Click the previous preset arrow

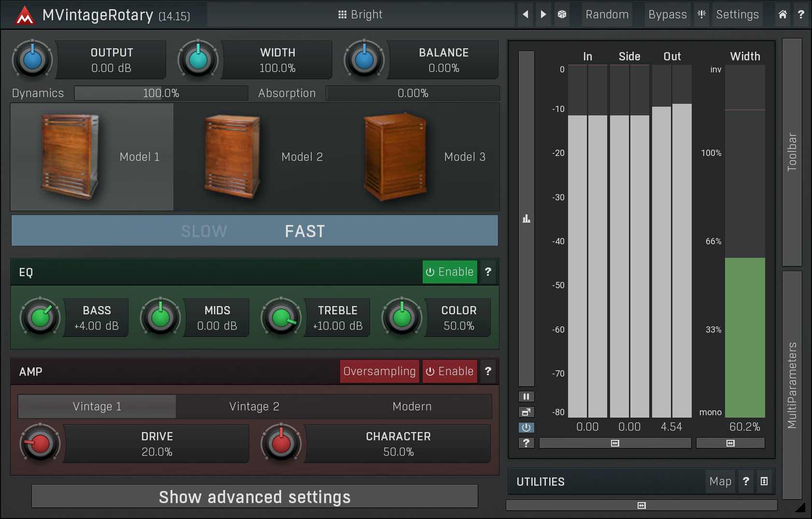click(526, 14)
